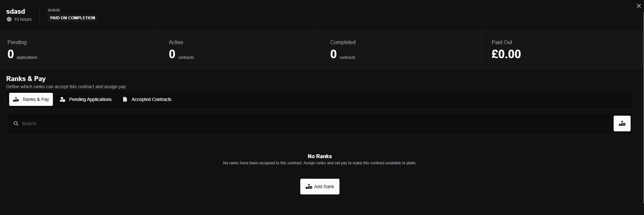Select the Ranks & Pay tab
This screenshot has width=644, height=215.
coord(36,99)
